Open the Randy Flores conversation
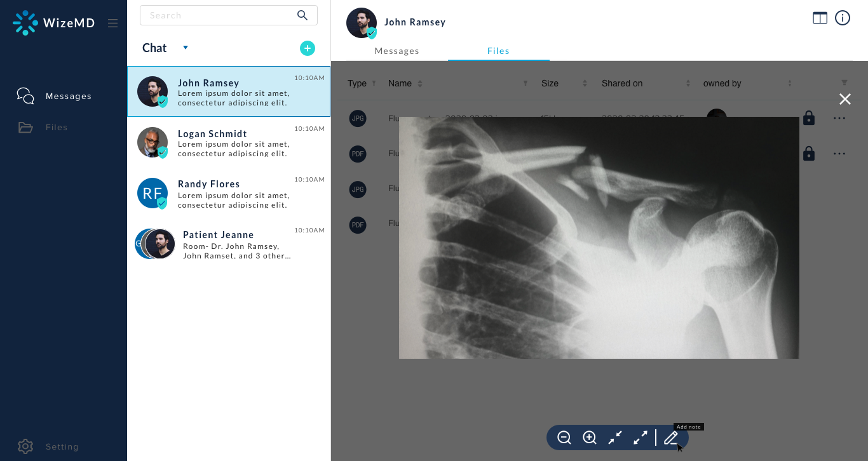 pos(229,193)
